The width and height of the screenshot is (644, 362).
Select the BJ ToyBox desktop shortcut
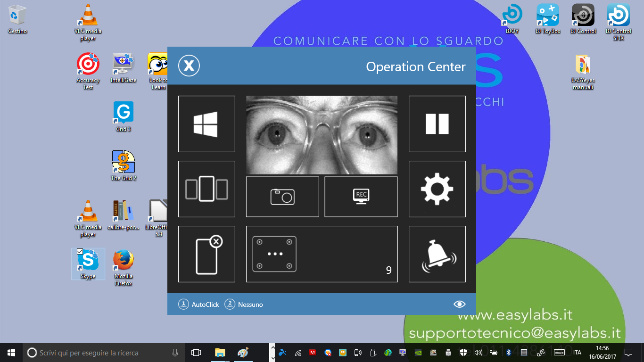548,19
